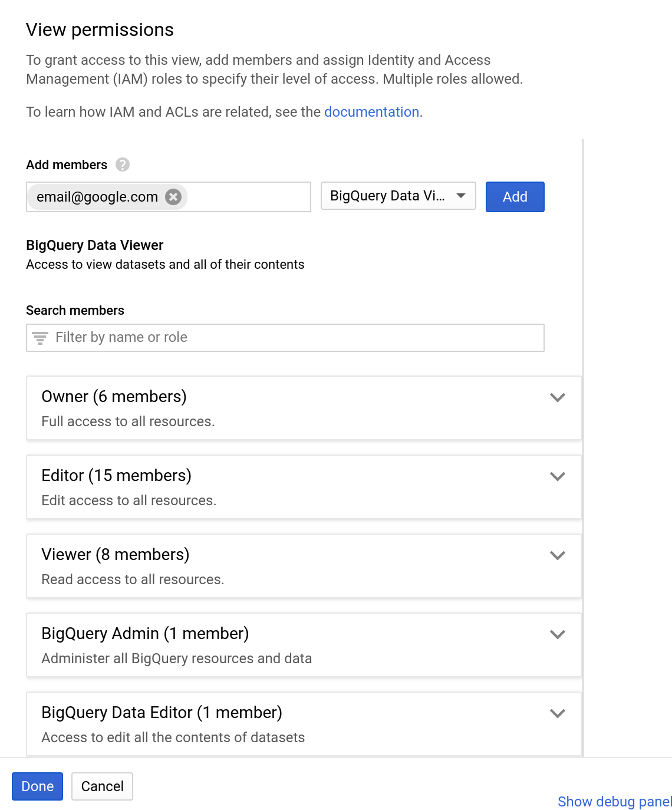Expand the BigQuery Admin chevron
Viewport: 672px width, 810px height.
557,634
